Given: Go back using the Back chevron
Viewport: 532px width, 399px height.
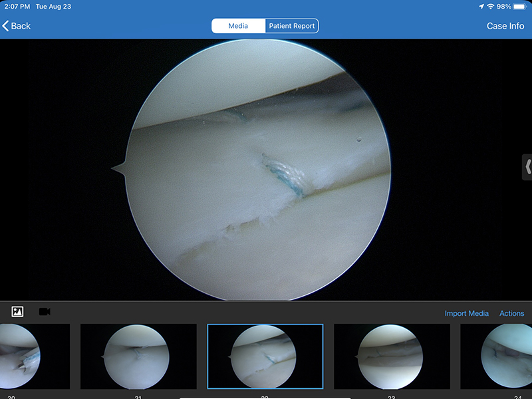Looking at the screenshot, I should pyautogui.click(x=16, y=26).
